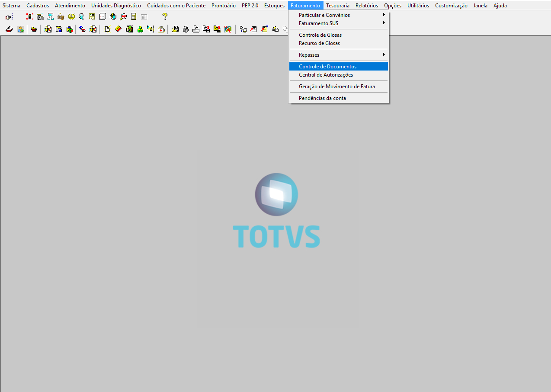Select Controle de Glosas menu entry
Image resolution: width=551 pixels, height=392 pixels.
(x=339, y=35)
